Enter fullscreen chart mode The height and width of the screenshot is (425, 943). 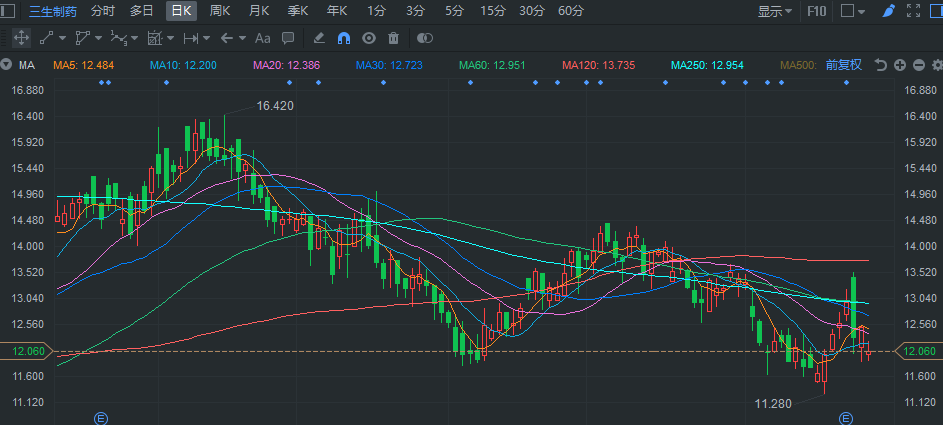(x=914, y=11)
